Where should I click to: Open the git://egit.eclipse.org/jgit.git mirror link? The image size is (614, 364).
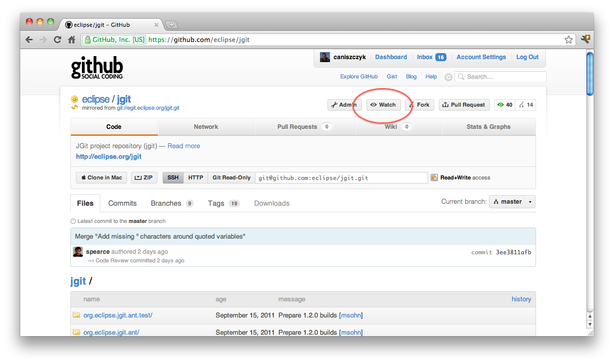coord(148,108)
